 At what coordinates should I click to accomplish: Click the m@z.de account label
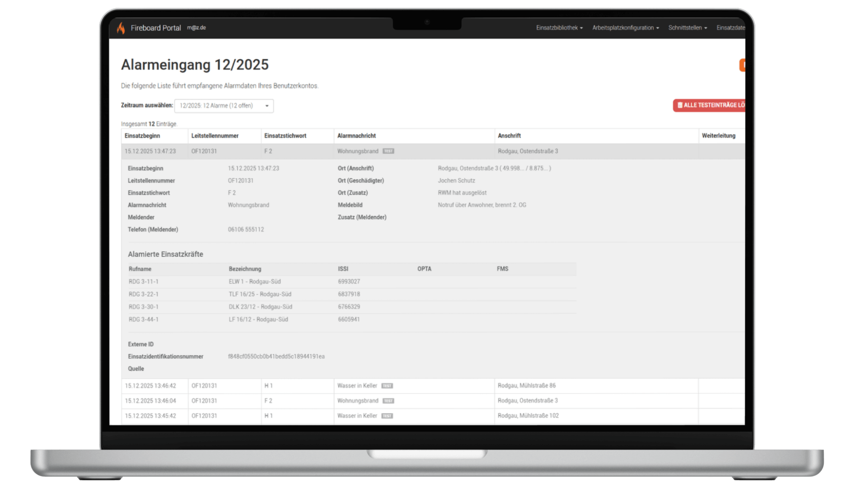(197, 28)
